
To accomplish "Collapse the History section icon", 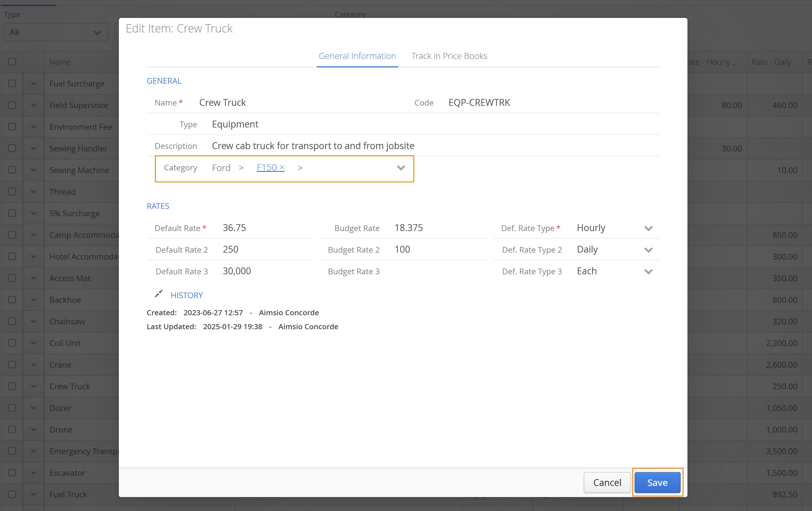I will [158, 294].
